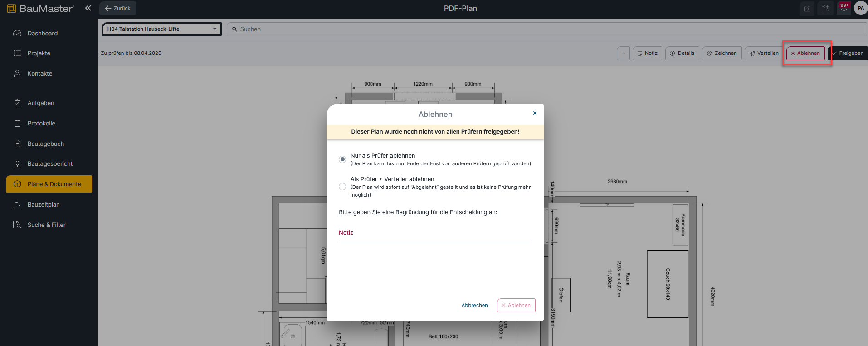Click the Dashboard gauge icon in sidebar
This screenshot has width=868, height=346.
[17, 33]
